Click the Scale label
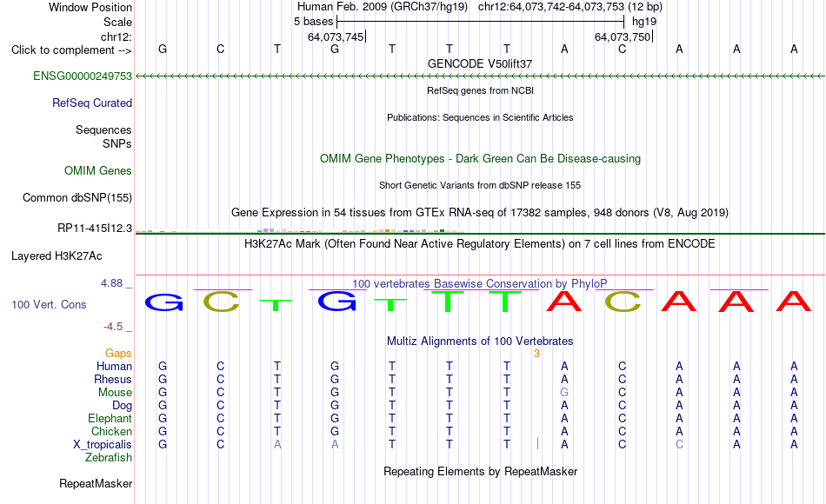The image size is (826, 504). pos(117,22)
